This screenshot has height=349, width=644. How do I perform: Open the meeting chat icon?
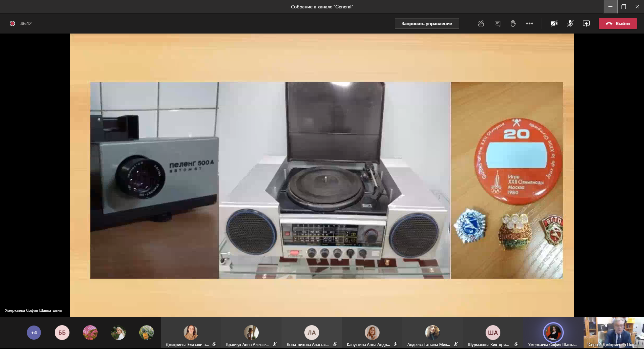(497, 23)
